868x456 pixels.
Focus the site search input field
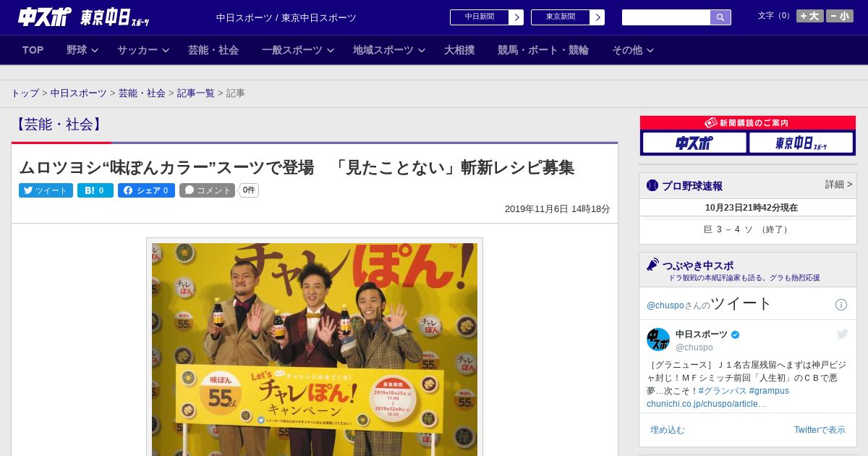click(x=666, y=17)
